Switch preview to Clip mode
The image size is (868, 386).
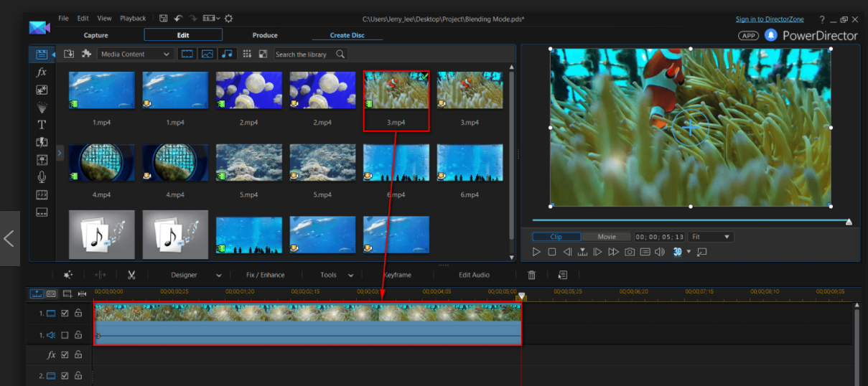pos(556,237)
